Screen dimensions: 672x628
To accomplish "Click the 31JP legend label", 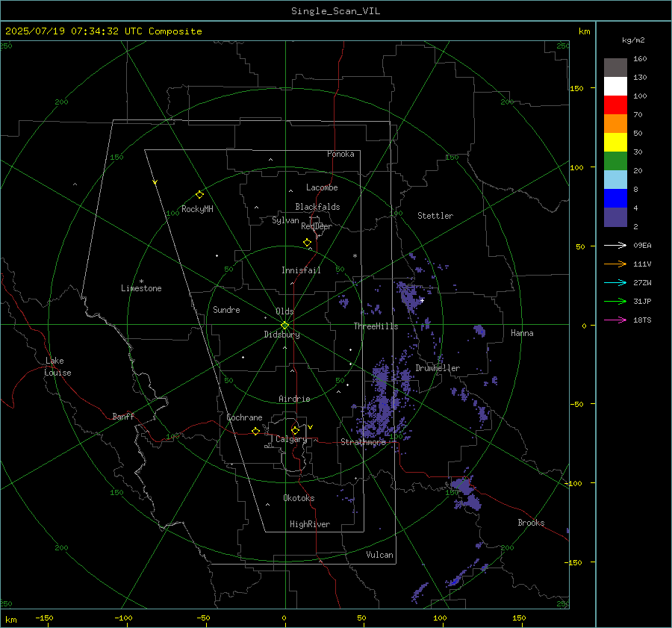I will pyautogui.click(x=642, y=302).
